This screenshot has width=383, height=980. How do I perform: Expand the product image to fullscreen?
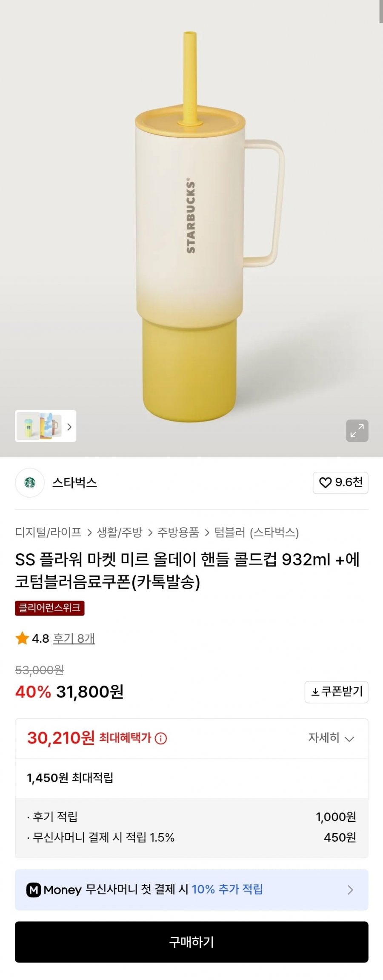point(357,430)
